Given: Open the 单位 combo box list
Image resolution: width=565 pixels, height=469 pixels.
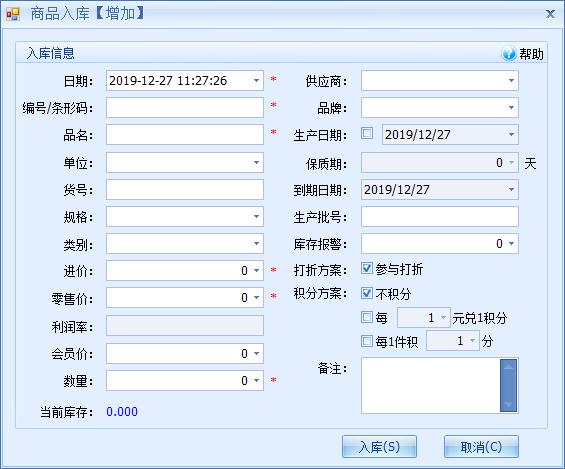Looking at the screenshot, I should [x=257, y=162].
